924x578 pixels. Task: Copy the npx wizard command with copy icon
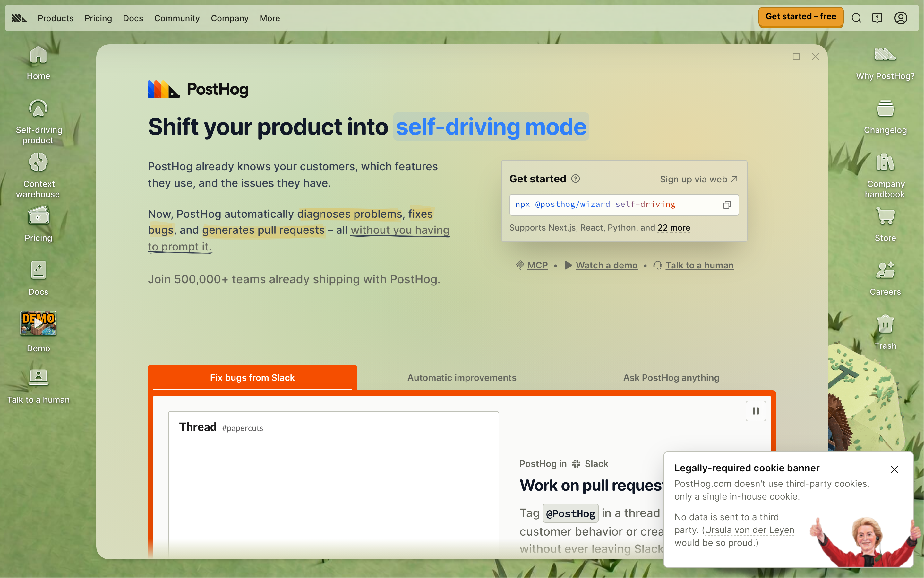point(727,205)
